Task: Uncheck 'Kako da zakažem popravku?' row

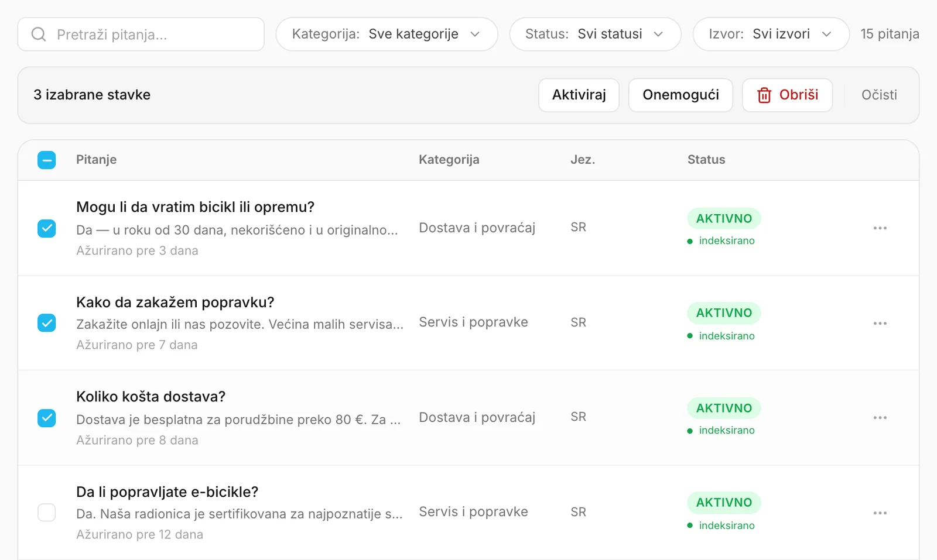Action: click(47, 323)
